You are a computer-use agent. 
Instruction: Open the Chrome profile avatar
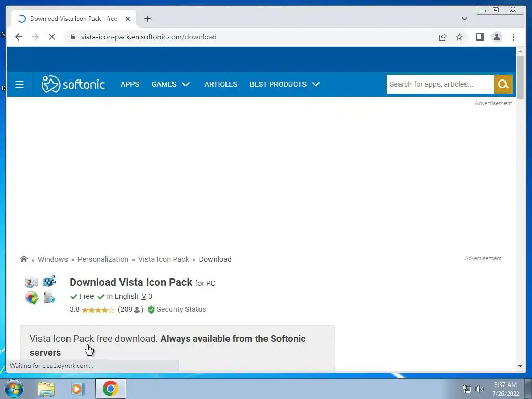click(496, 37)
